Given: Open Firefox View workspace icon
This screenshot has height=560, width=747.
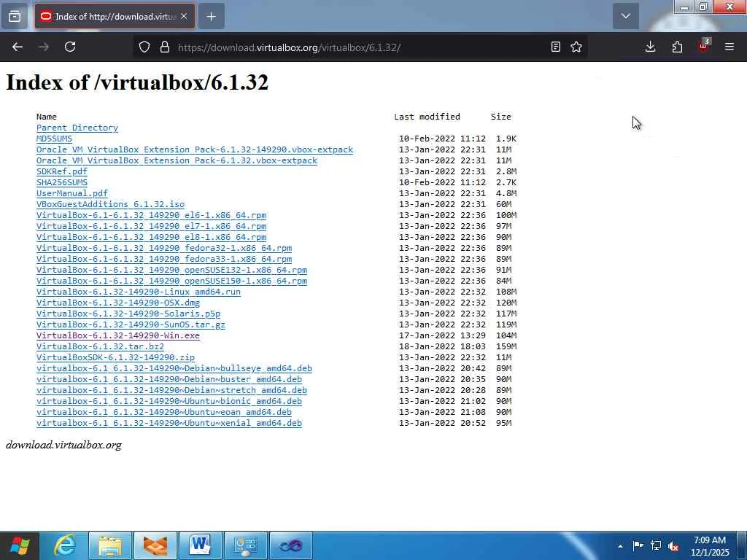Looking at the screenshot, I should coord(15,16).
